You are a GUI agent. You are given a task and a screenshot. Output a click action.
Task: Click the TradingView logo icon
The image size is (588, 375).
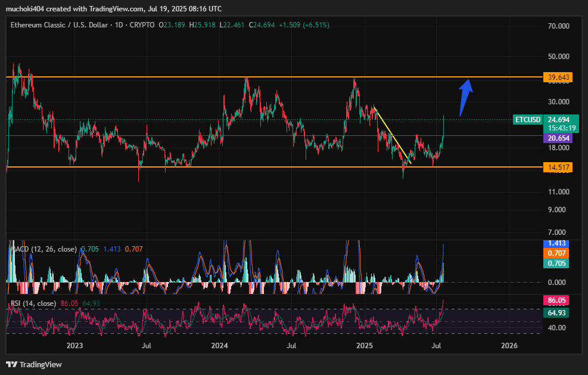click(12, 364)
